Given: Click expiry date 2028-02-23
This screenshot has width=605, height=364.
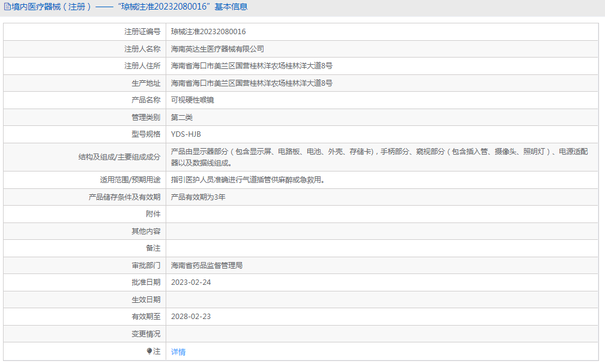Looking at the screenshot, I should coord(191,317).
